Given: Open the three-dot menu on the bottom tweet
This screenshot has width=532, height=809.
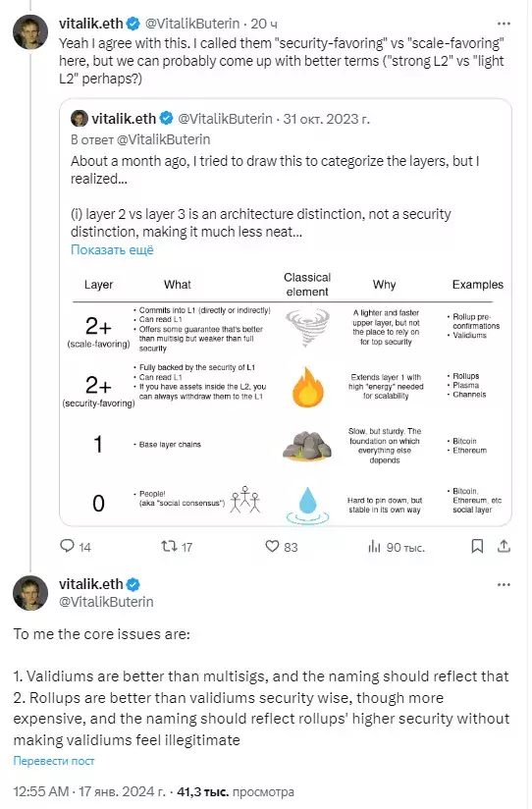Looking at the screenshot, I should [x=504, y=584].
